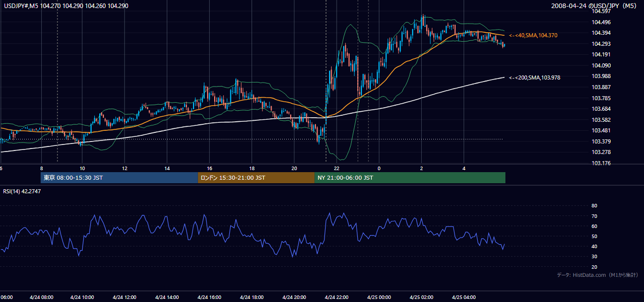Click bottom axis label 4/24 12:00
644x302 pixels.
click(125, 297)
